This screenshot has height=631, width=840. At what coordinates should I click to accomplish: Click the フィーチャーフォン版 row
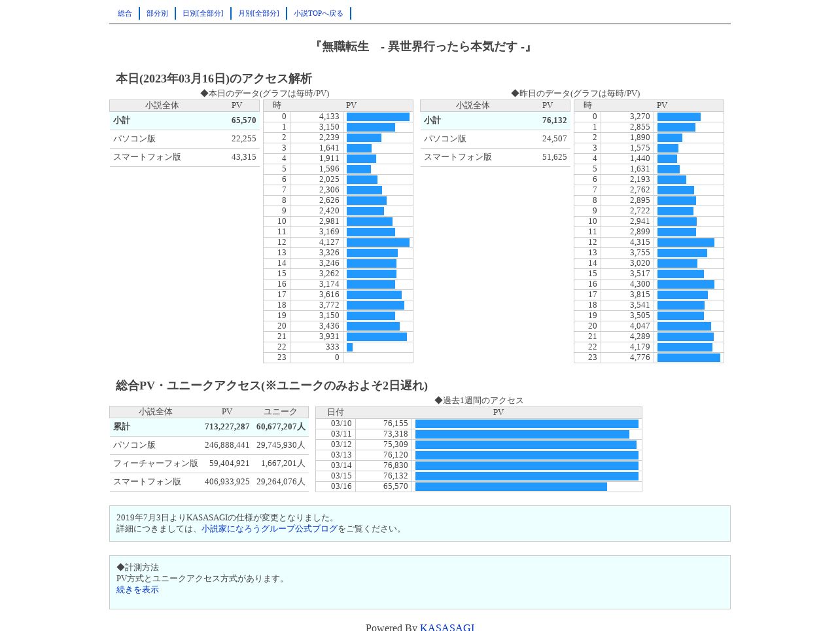pyautogui.click(x=209, y=463)
